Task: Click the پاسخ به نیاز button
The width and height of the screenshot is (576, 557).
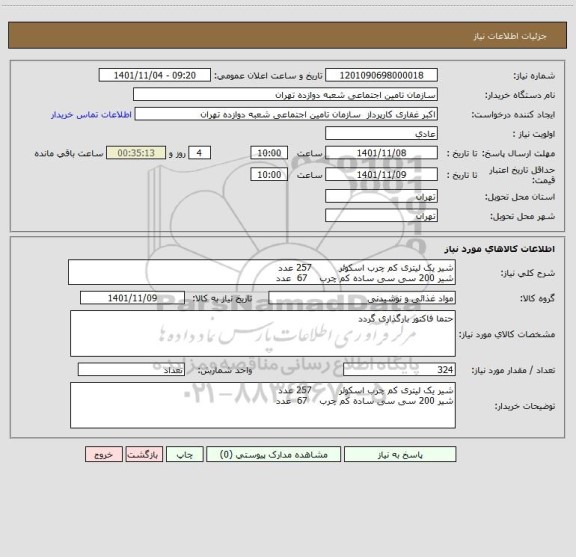Action: click(400, 454)
